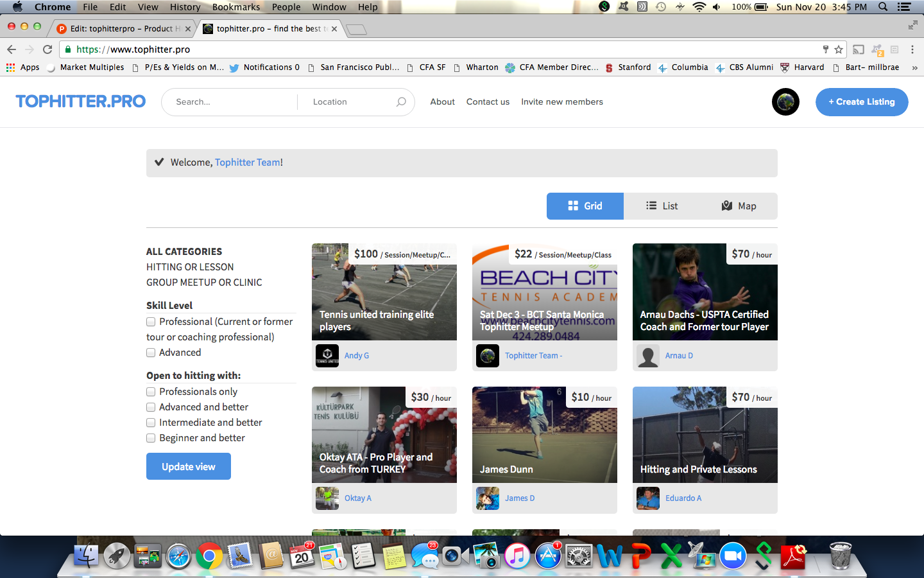Launch Microsoft Word from the dock
924x578 pixels.
[610, 556]
